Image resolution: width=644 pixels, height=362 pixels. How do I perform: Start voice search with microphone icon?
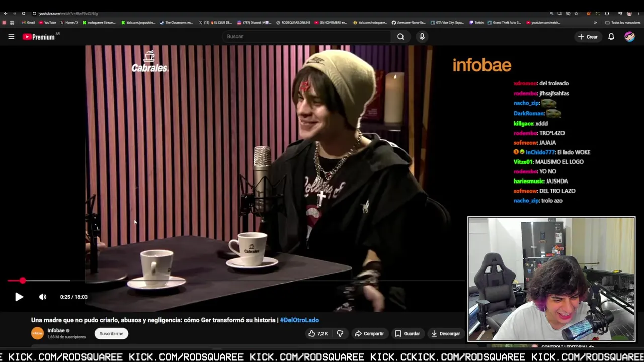422,37
